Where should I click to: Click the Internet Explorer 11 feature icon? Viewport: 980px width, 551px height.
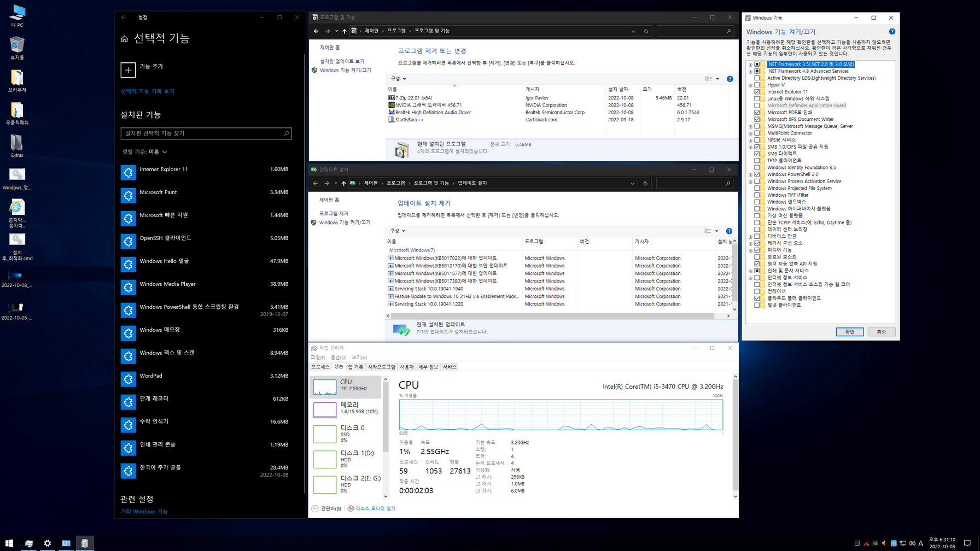pos(128,172)
